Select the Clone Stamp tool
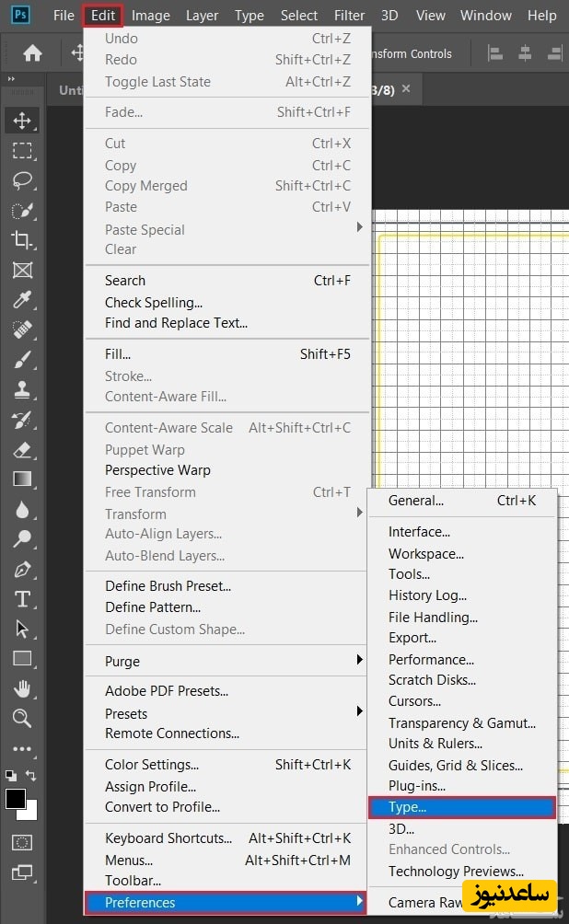Screen dimensions: 569x924 tap(22, 389)
